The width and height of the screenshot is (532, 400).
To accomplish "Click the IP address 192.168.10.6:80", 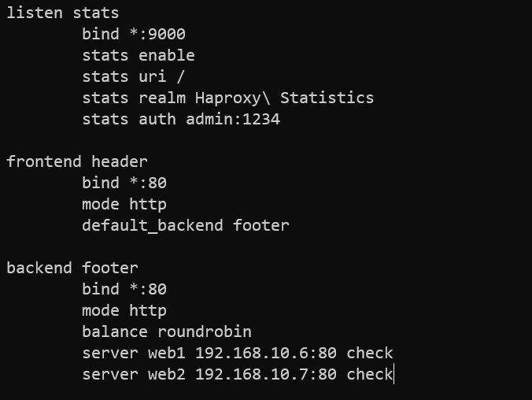I will [266, 353].
